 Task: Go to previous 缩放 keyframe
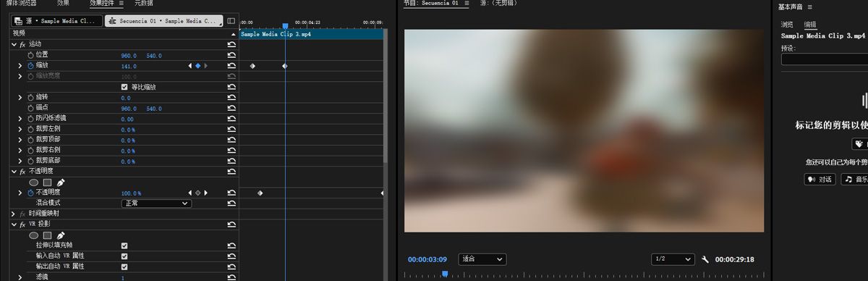(190, 66)
